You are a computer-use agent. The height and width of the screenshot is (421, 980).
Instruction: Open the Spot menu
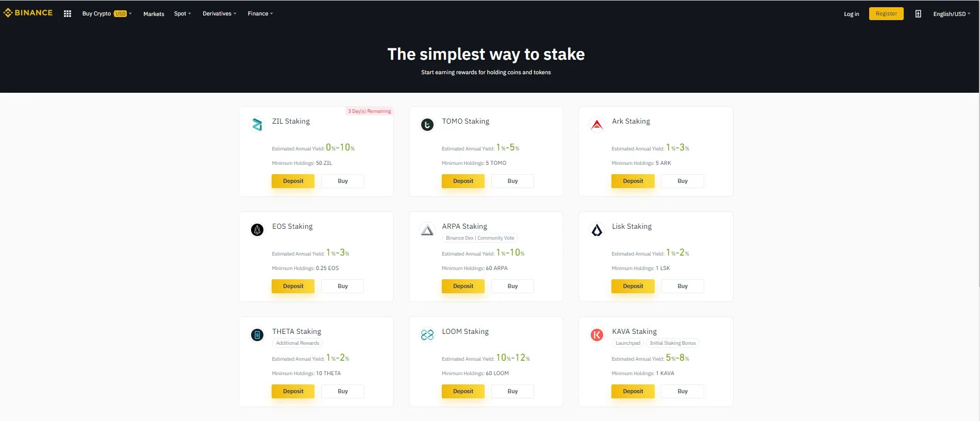(x=182, y=14)
